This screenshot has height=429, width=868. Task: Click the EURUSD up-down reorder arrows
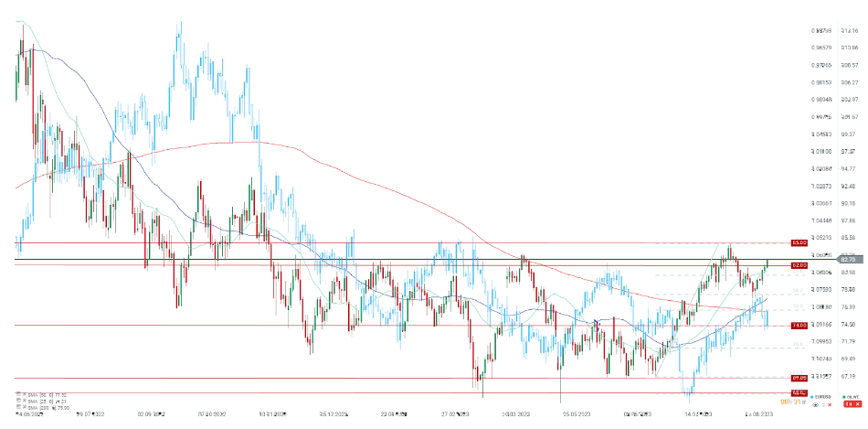[824, 404]
